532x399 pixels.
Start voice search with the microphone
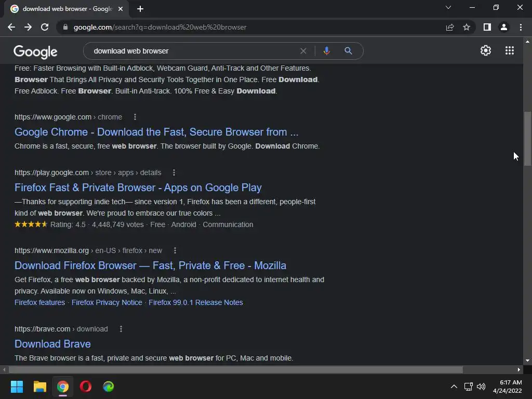click(326, 51)
